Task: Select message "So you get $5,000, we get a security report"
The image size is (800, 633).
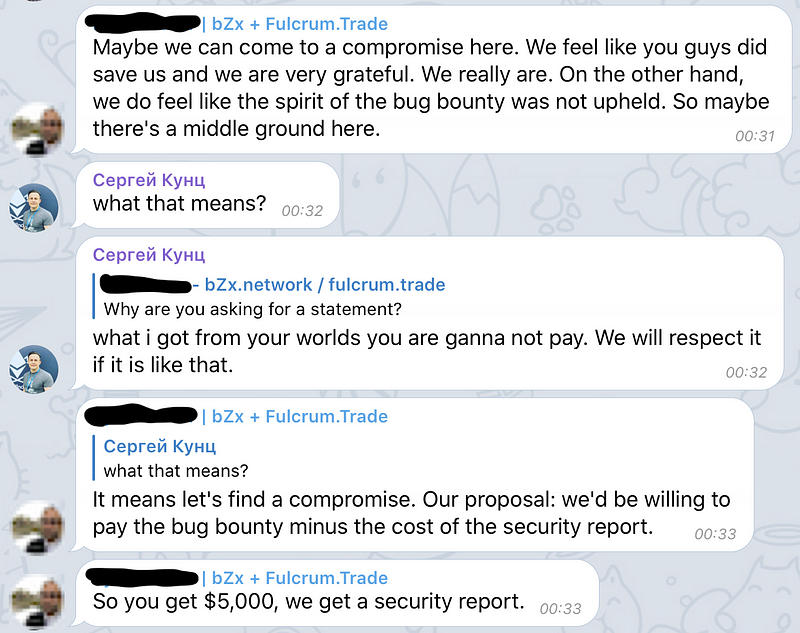Action: point(308,602)
